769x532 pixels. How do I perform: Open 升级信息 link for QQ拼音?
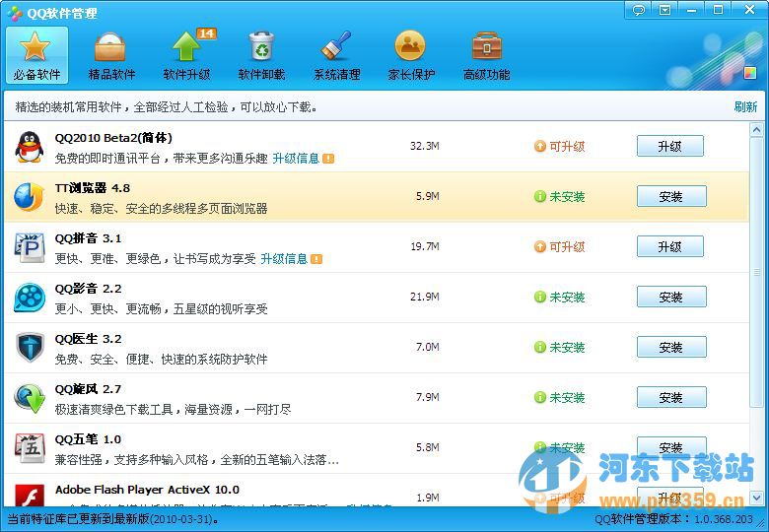tap(284, 259)
